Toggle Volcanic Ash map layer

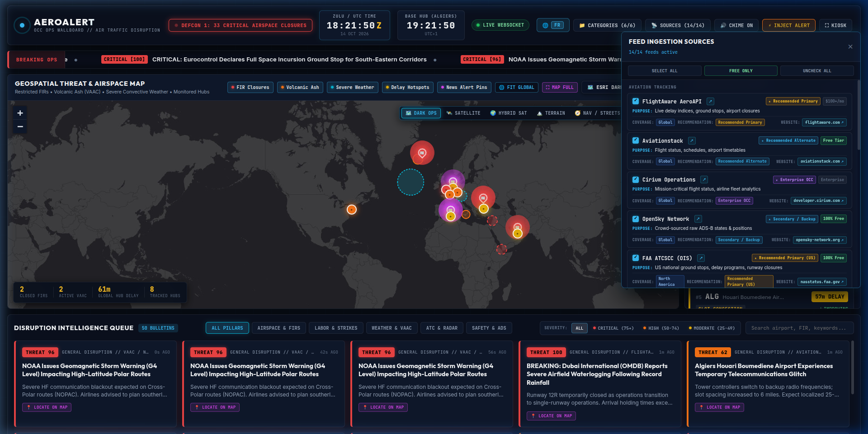tap(300, 88)
